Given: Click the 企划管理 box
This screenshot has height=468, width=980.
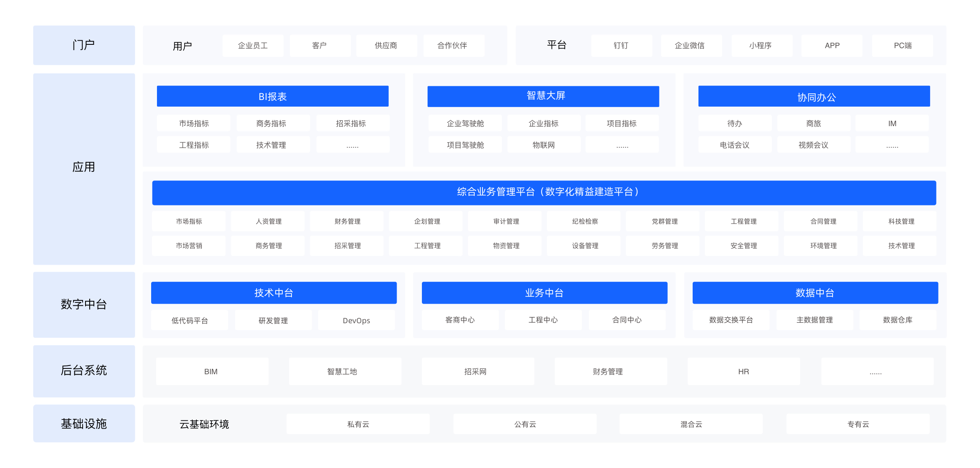Looking at the screenshot, I should 426,221.
